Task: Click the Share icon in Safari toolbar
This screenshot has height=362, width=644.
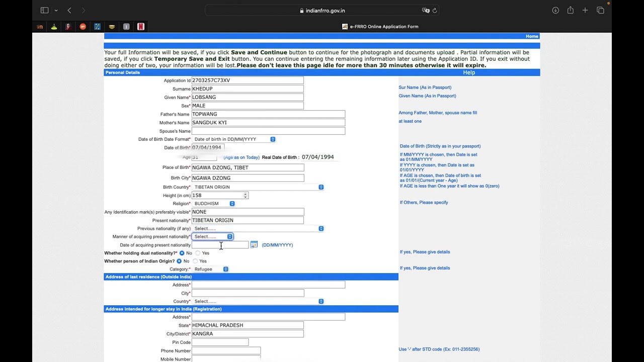Action: coord(570,10)
